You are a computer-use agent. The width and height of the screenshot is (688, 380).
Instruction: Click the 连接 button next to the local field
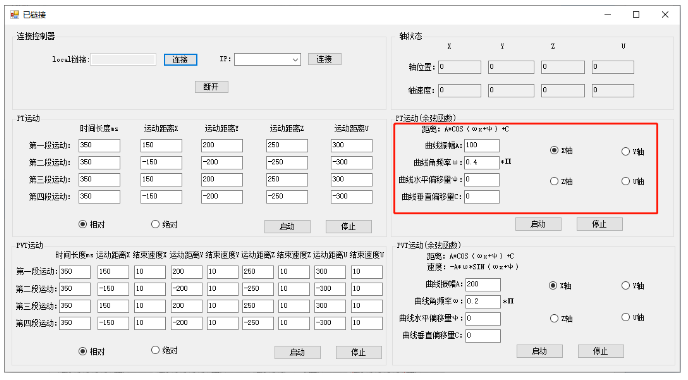180,60
